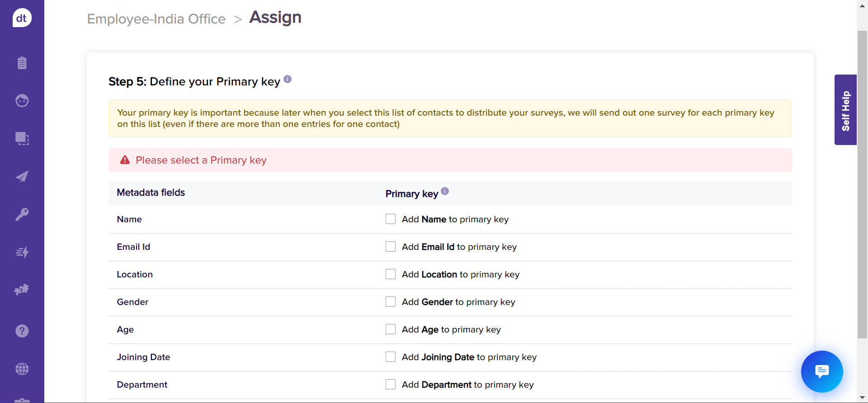Click the paper plane distribute icon
The image size is (868, 403).
coord(22,176)
